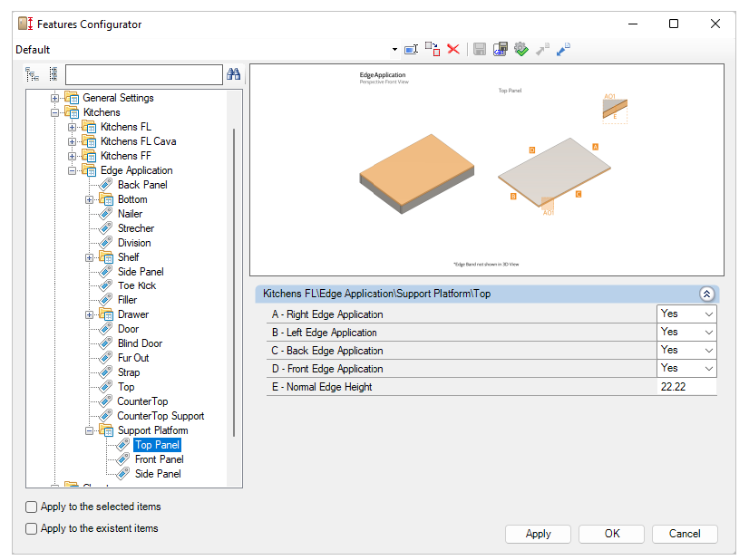Click the Apply button
This screenshot has height=560, width=749.
538,534
